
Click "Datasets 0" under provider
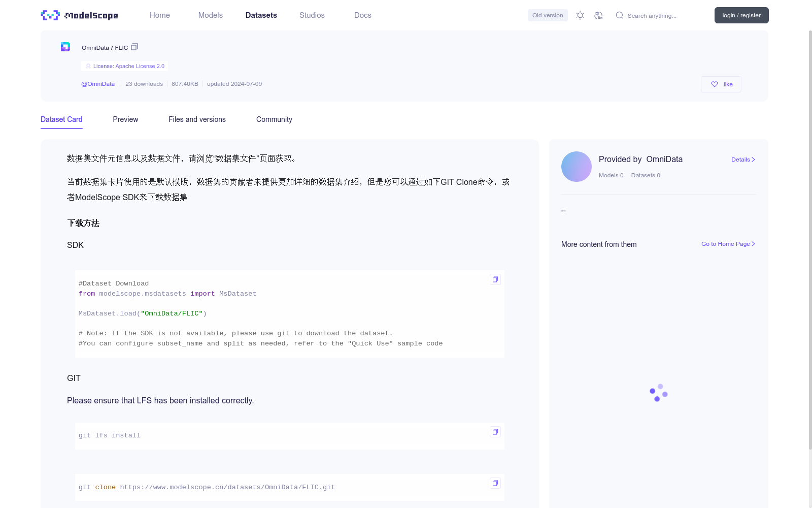[646, 175]
